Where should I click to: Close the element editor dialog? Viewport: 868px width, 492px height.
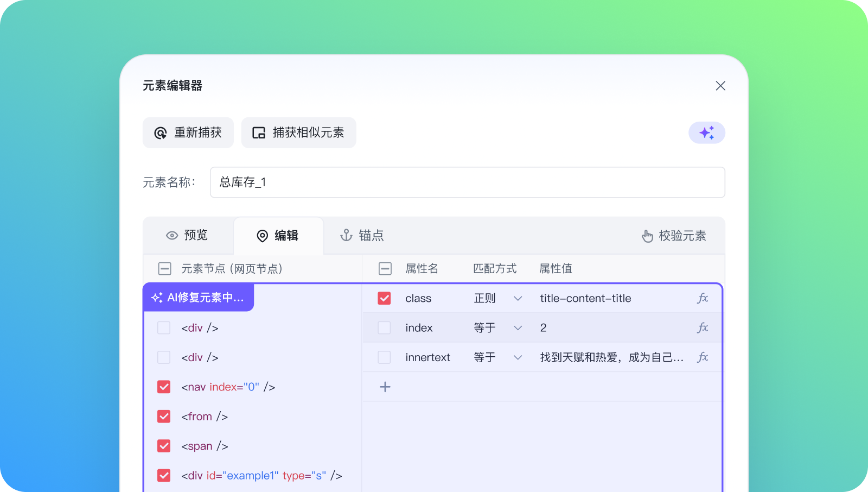tap(720, 86)
